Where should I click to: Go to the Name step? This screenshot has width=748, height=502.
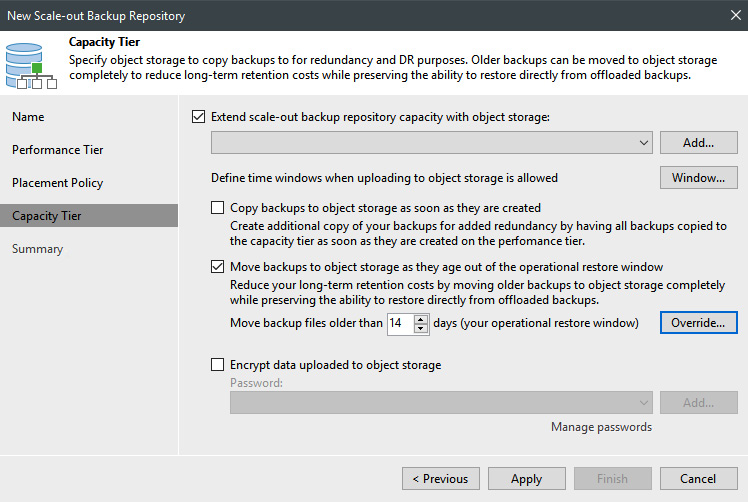click(x=28, y=117)
